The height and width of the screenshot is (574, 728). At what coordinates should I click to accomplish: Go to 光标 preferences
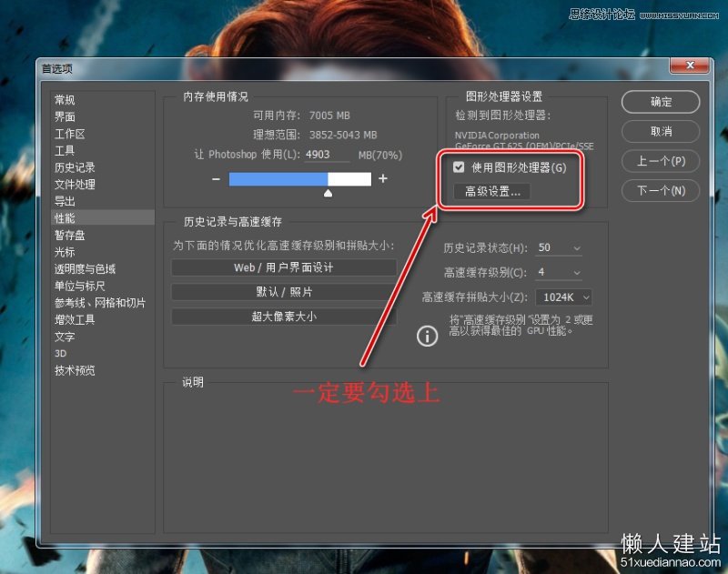pyautogui.click(x=65, y=252)
